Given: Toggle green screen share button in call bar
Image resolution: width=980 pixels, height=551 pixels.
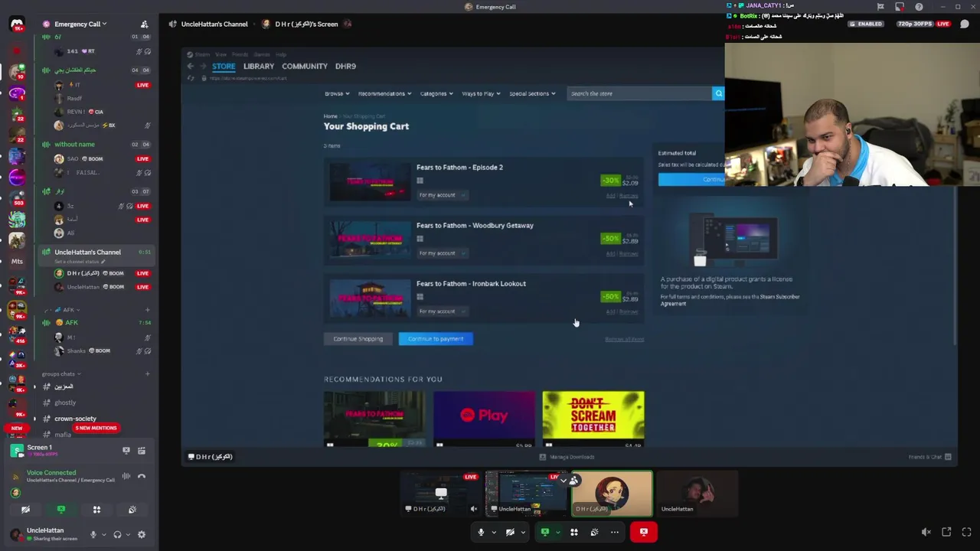Looking at the screenshot, I should tap(545, 532).
